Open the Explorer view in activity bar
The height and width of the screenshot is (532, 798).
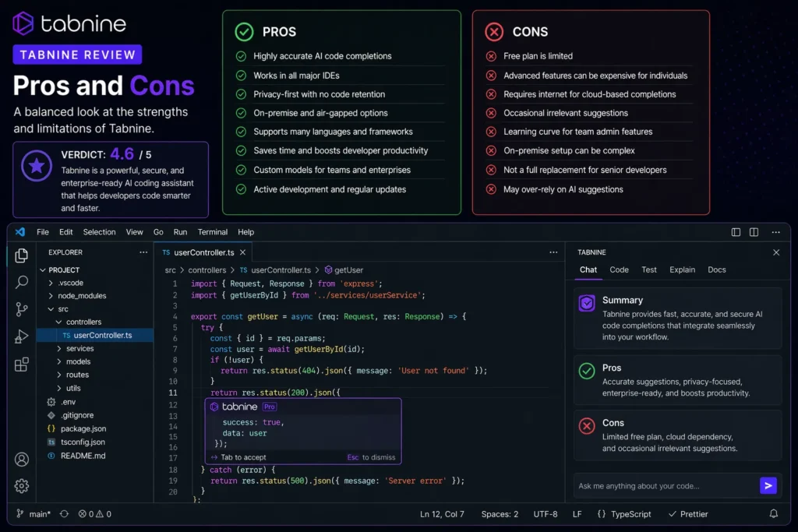[21, 255]
